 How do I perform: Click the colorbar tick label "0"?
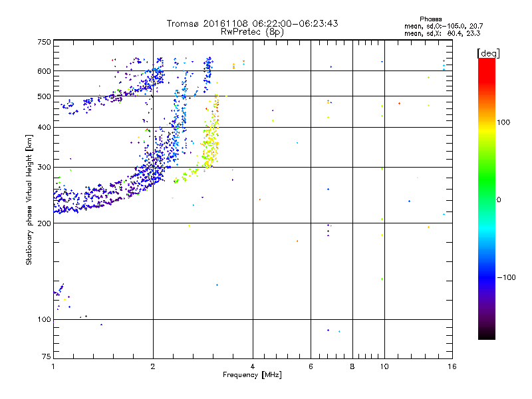point(499,200)
